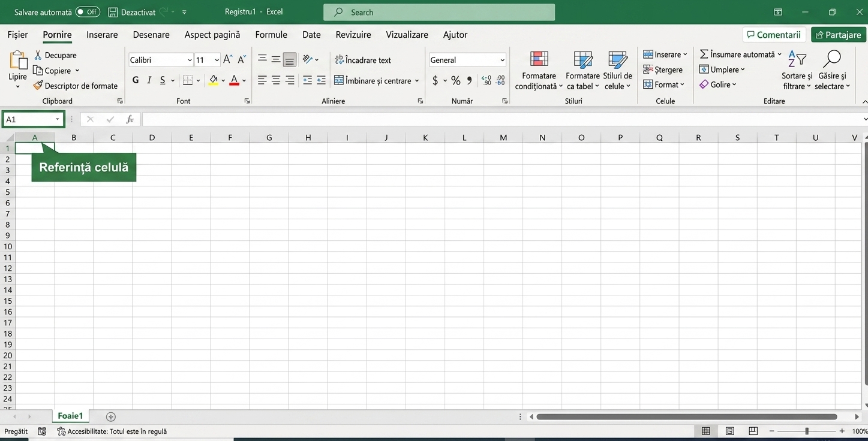Screen dimensions: 868x441
Task: Click the Ștergere cells button
Action: tap(663, 70)
